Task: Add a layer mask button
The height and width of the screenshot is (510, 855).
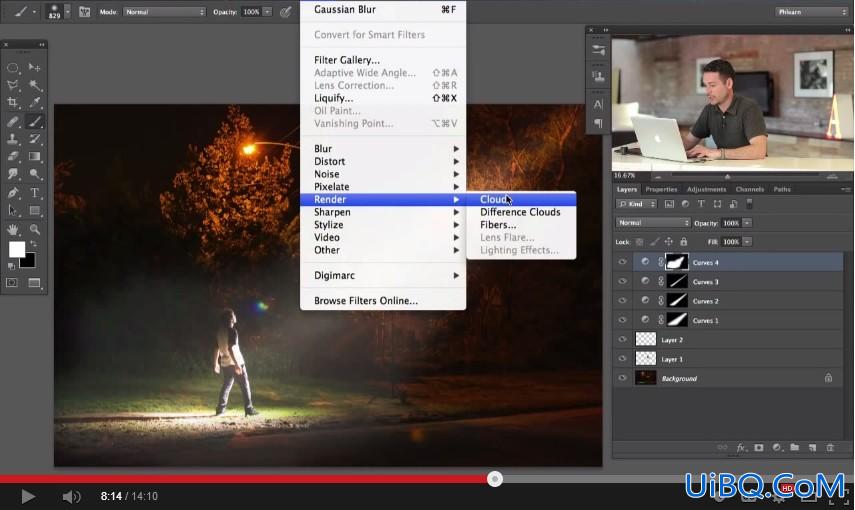Action: (758, 447)
